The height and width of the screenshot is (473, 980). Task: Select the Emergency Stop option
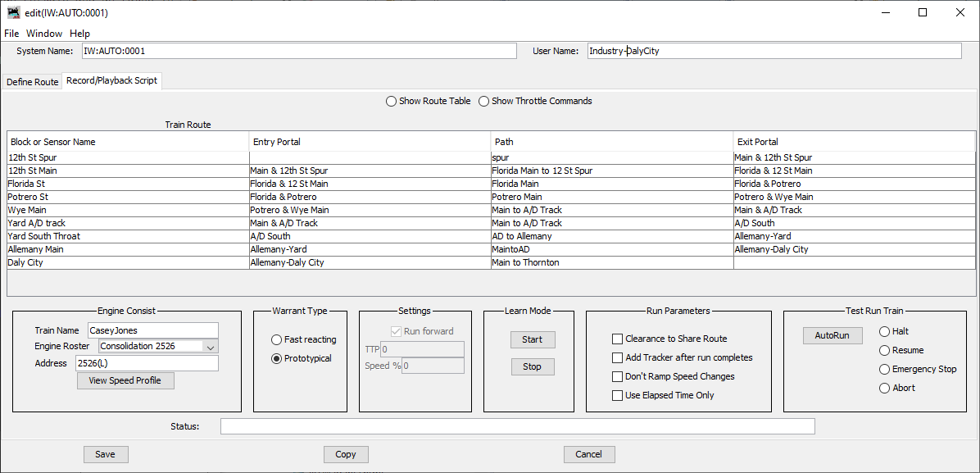(884, 369)
